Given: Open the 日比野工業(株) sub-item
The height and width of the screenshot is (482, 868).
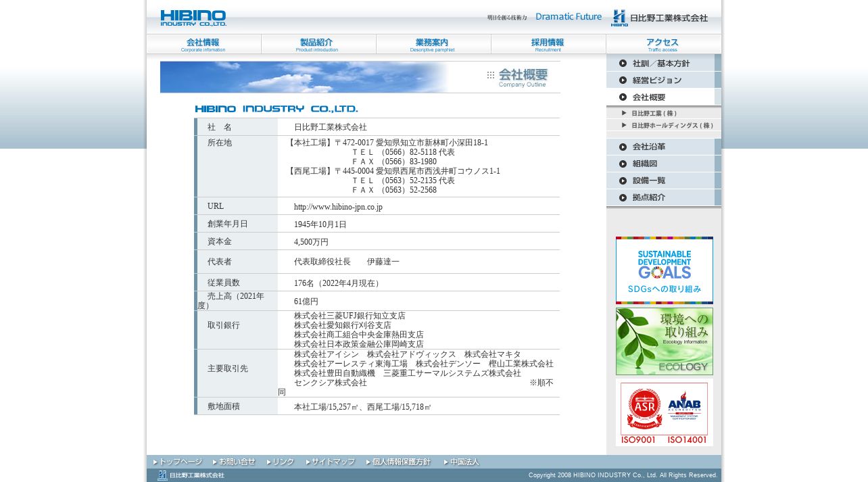Looking at the screenshot, I should [x=664, y=114].
